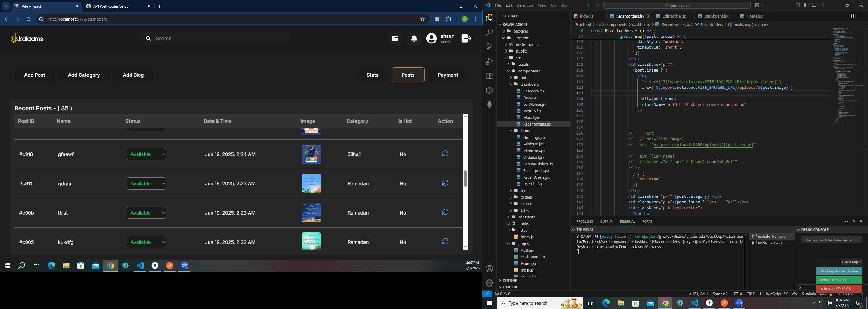
Task: Open the Payment section button
Action: click(x=448, y=75)
